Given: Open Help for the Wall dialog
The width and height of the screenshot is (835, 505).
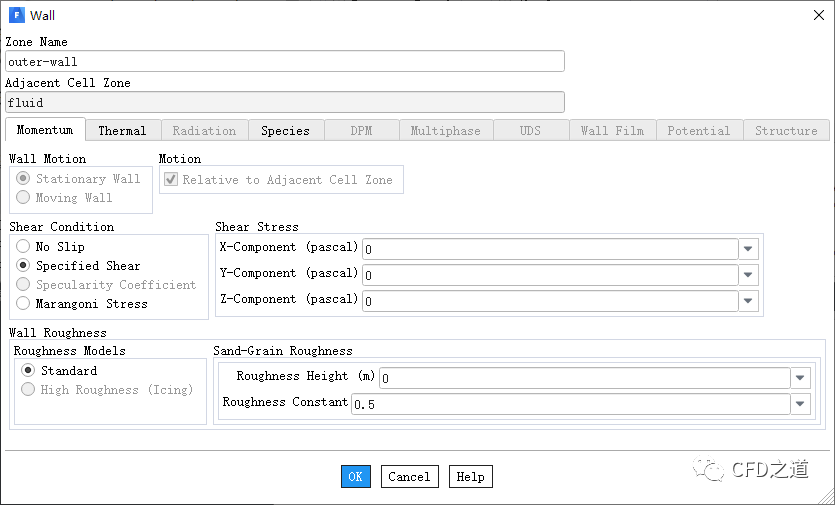Looking at the screenshot, I should point(470,477).
